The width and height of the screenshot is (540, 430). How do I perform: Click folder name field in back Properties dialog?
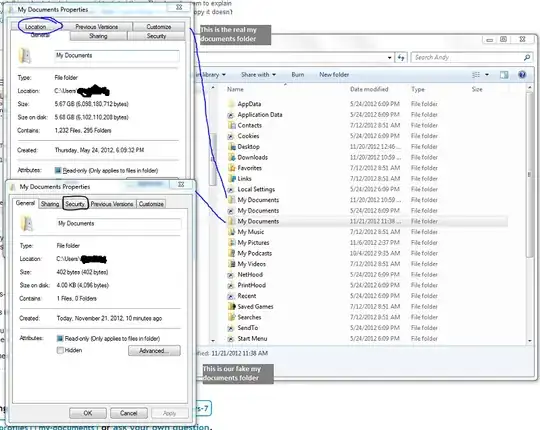(x=117, y=56)
